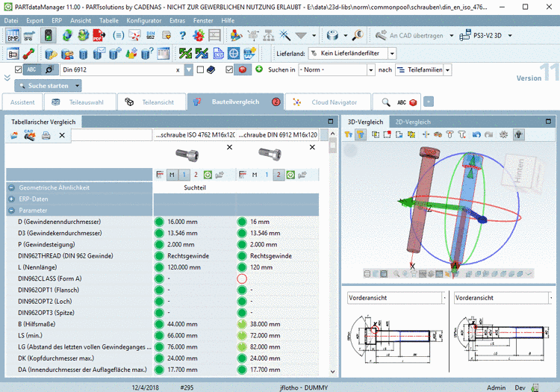The image size is (560, 392).
Task: Remove ISO 4762 part with its X
Action: pyautogui.click(x=230, y=147)
